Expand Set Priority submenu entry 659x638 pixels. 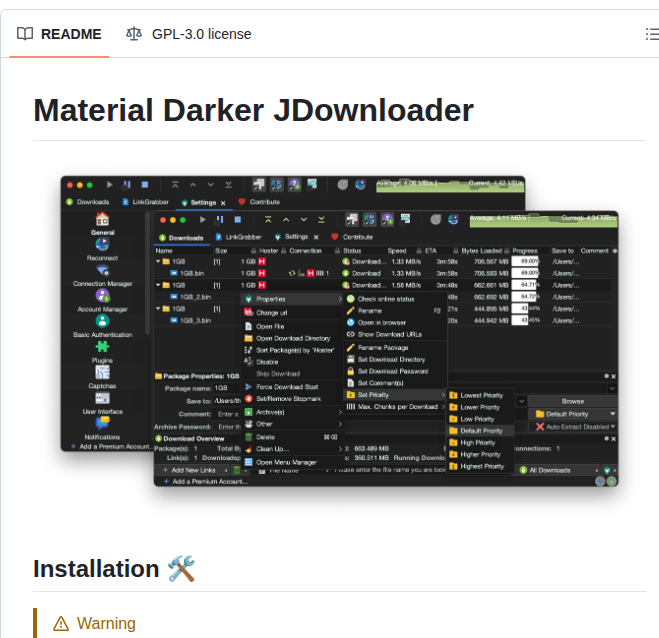[395, 395]
